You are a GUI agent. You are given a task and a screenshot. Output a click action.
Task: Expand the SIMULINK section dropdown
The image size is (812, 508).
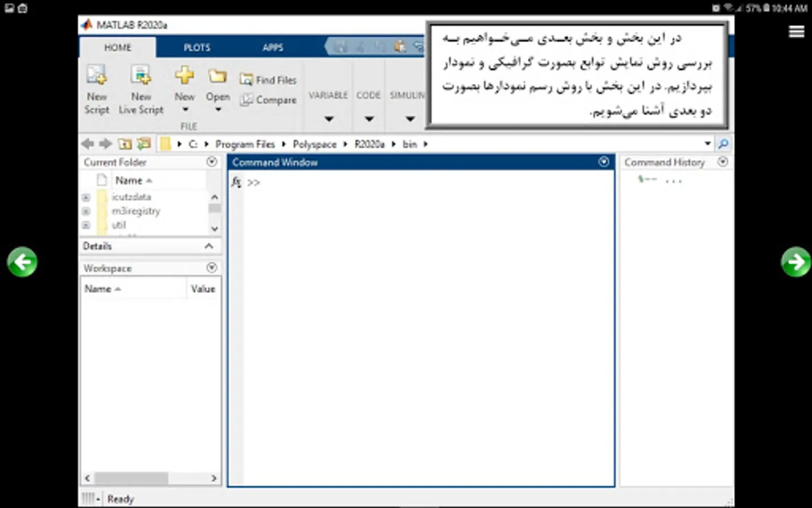click(x=410, y=119)
